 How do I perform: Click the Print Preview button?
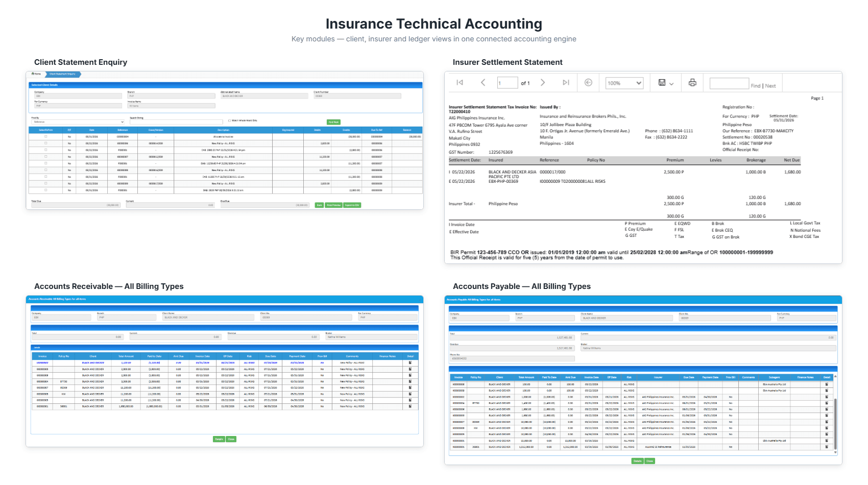click(333, 205)
